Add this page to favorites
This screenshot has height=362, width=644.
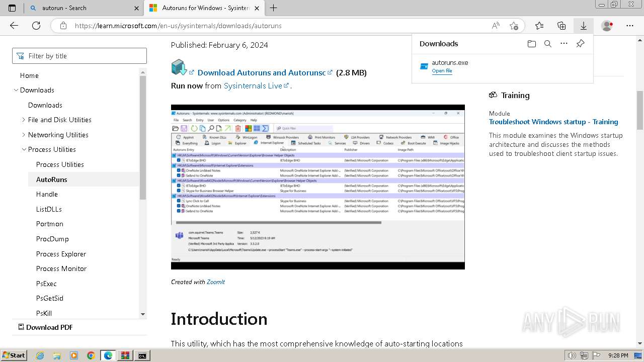tap(514, 26)
